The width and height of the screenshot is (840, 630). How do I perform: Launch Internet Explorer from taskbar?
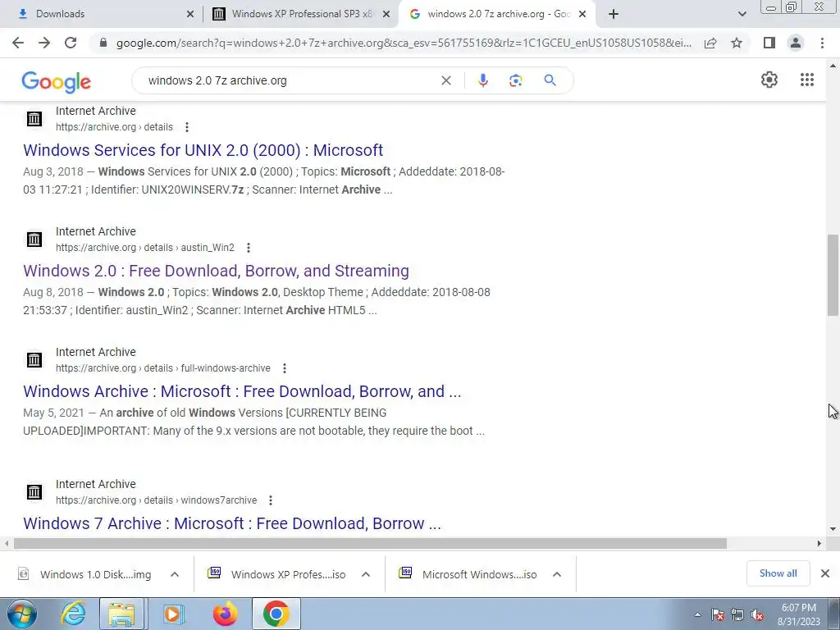click(x=73, y=614)
